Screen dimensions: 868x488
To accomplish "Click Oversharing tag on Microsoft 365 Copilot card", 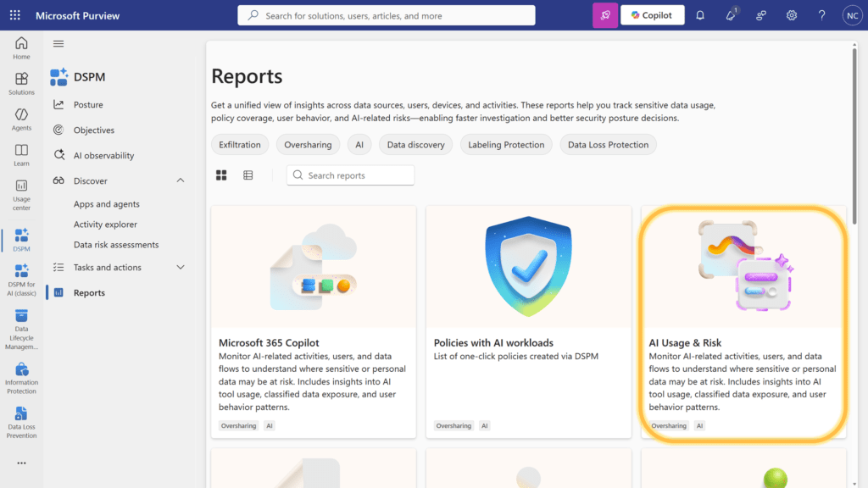I will [238, 425].
